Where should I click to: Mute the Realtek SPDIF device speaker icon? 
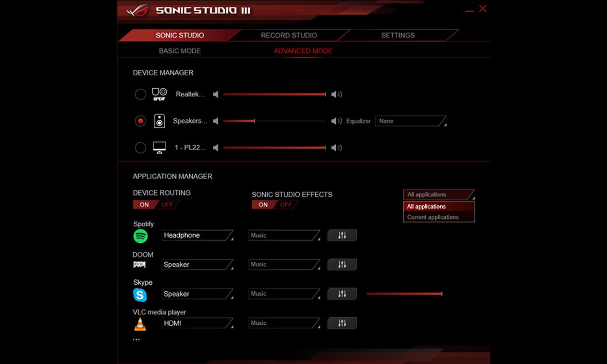215,94
